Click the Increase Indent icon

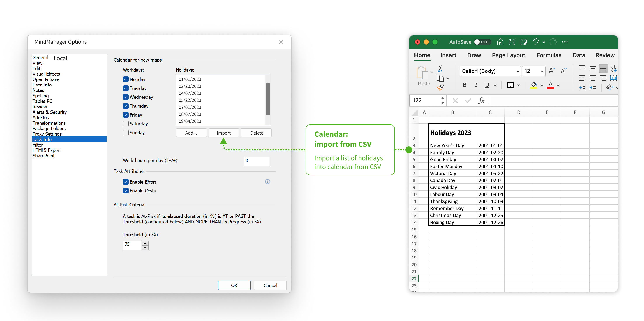tap(593, 88)
